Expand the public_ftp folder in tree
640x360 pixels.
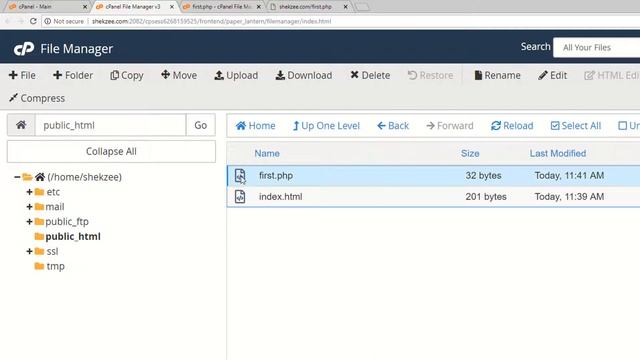click(x=29, y=222)
